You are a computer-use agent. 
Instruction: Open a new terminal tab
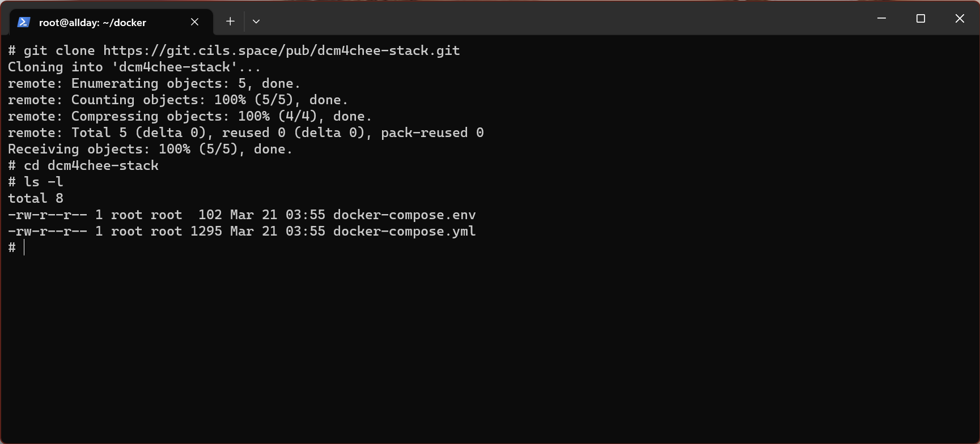(230, 22)
